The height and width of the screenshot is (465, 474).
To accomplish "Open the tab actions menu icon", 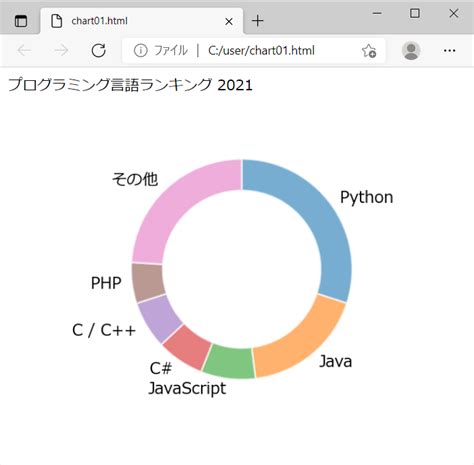I will coord(21,21).
